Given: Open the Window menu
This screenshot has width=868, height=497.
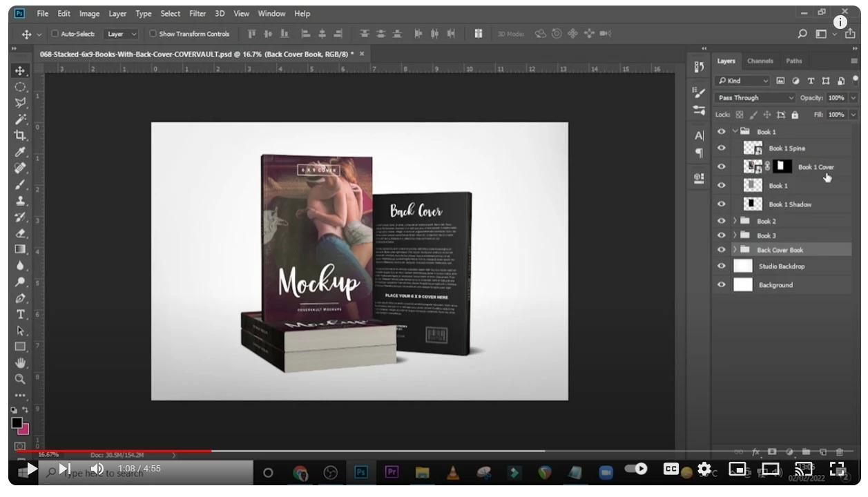Looking at the screenshot, I should (271, 13).
